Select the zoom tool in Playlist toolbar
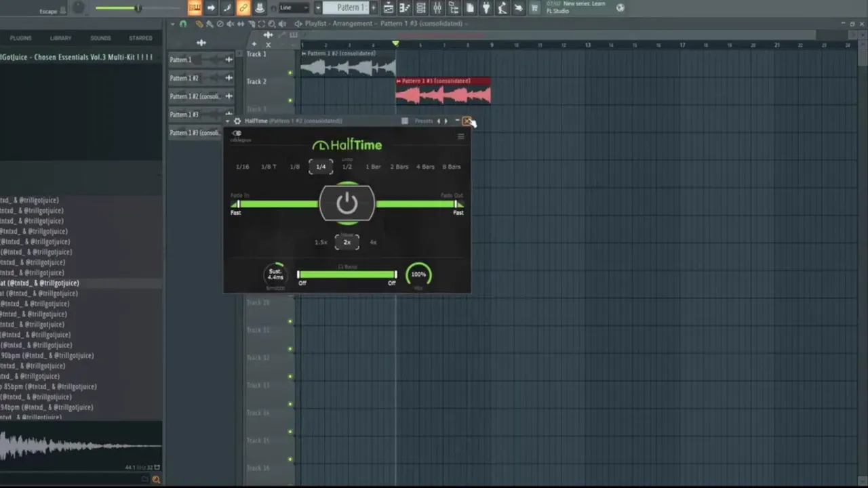The width and height of the screenshot is (868, 488). (x=271, y=24)
